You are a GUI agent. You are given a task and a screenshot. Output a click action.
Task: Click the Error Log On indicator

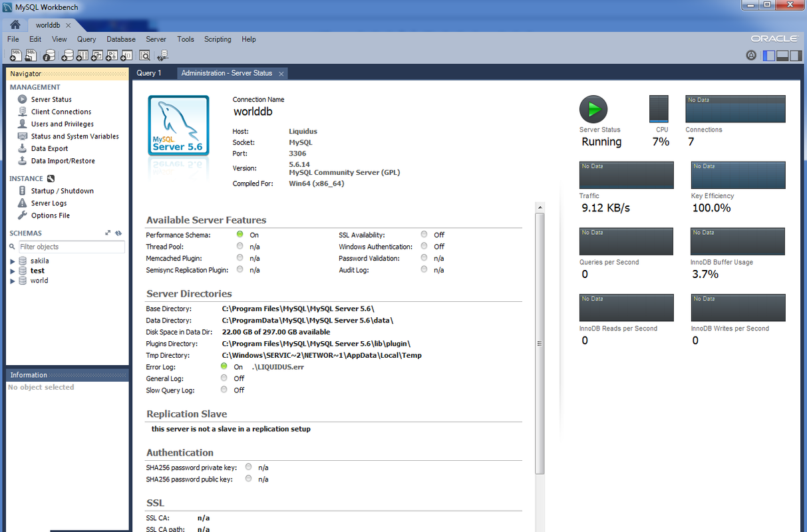click(224, 366)
